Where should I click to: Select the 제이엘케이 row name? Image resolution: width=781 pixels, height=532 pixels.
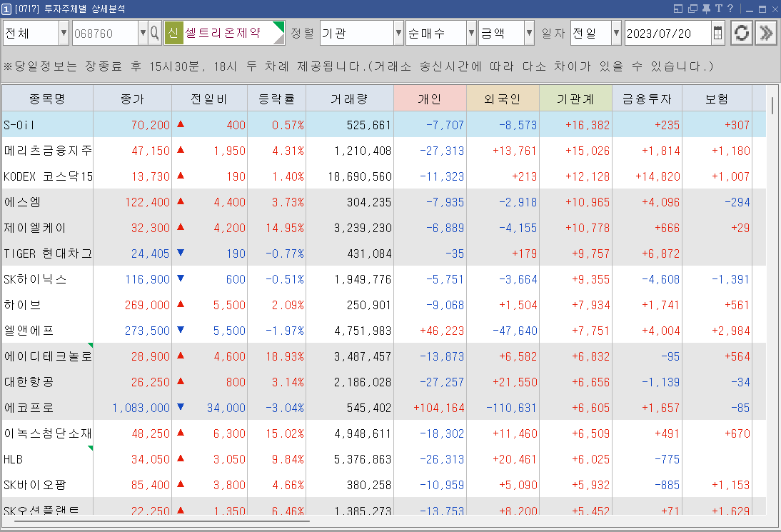(35, 228)
